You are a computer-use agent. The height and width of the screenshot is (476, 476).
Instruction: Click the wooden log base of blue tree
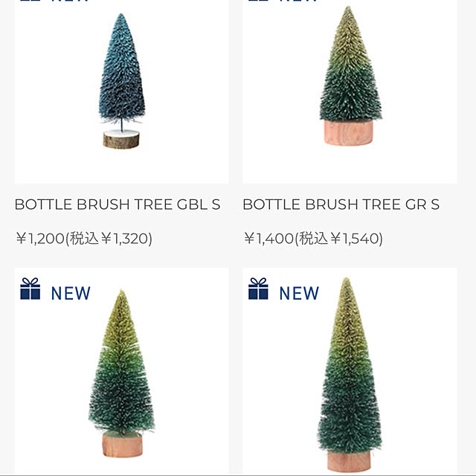[x=121, y=139]
